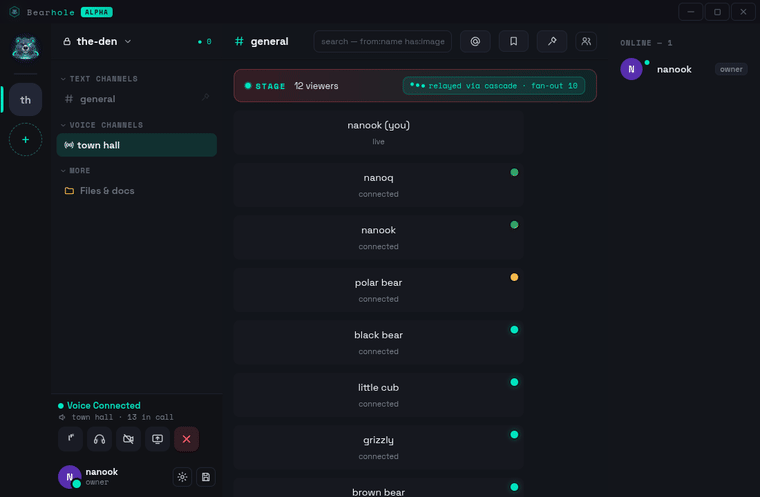760x497 pixels.
Task: Click the STAGE live indicator
Action: 265,86
